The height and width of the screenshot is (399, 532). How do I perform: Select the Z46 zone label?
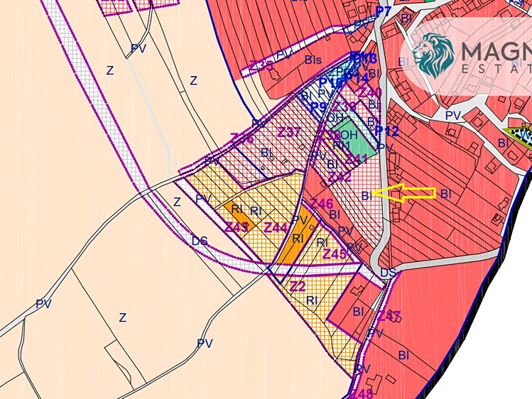coord(322,204)
